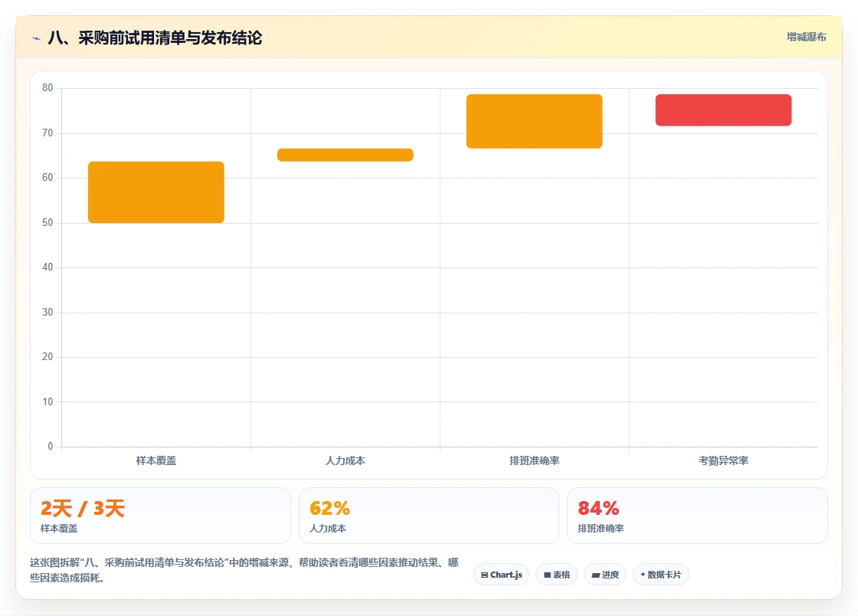858x616 pixels.
Task: Click the 样本覆盖 x-axis label
Action: 156,460
